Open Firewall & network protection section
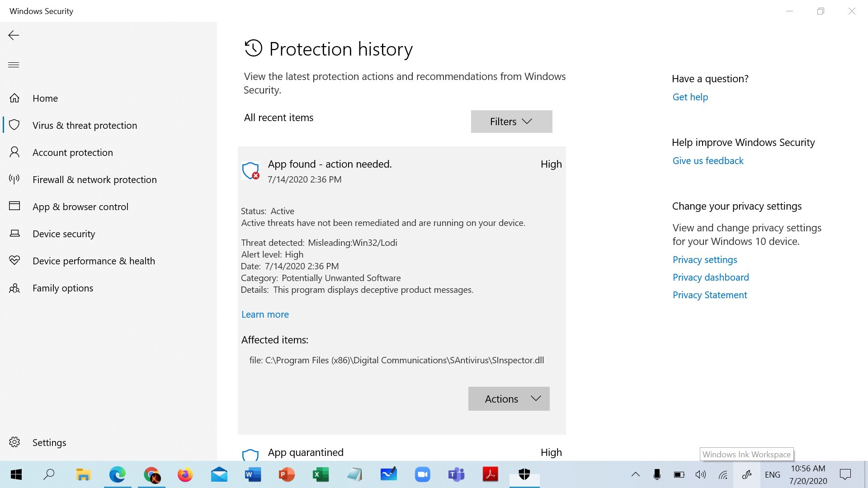The height and width of the screenshot is (488, 868). (x=94, y=179)
